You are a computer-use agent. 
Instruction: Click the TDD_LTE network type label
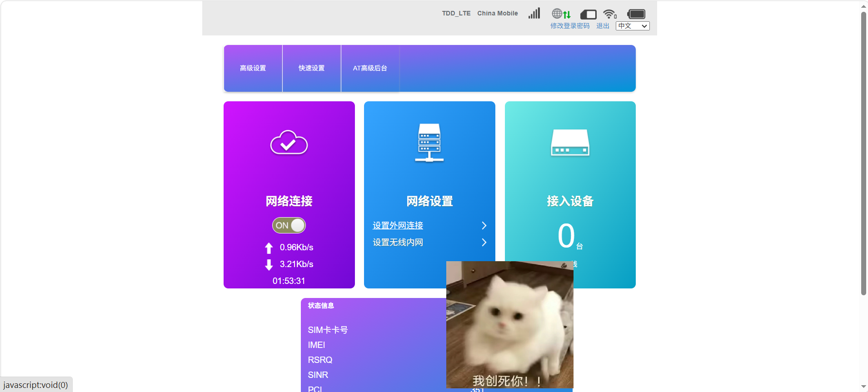tap(456, 13)
